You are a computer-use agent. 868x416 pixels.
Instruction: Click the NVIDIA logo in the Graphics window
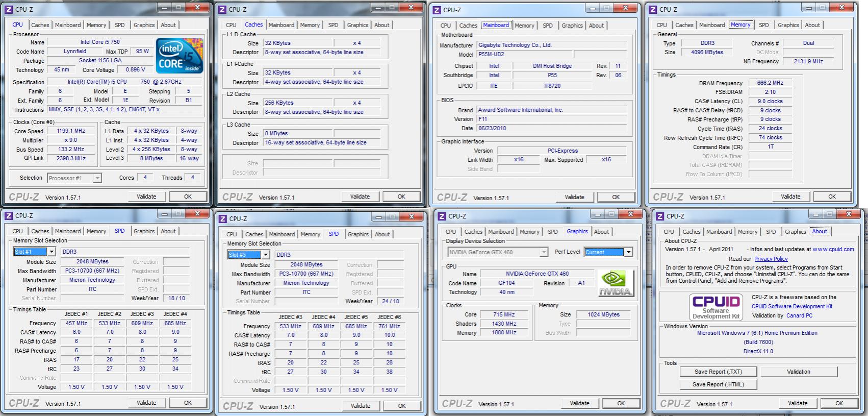tap(616, 283)
